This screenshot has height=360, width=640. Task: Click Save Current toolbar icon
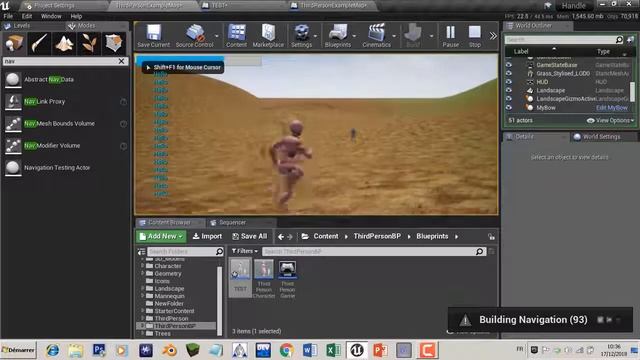[153, 36]
